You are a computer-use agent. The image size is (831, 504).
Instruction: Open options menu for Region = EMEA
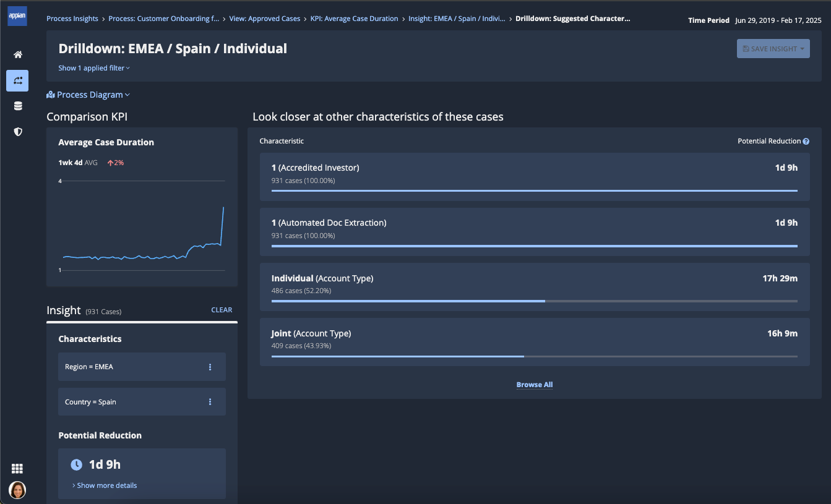(210, 367)
